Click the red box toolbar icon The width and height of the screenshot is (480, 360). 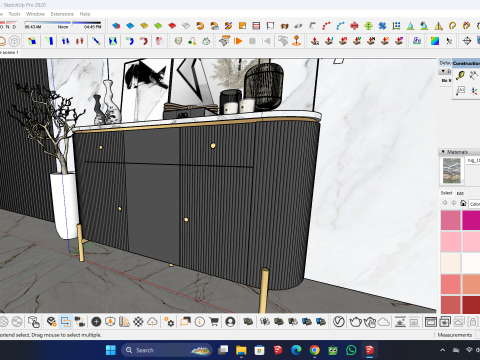[172, 26]
